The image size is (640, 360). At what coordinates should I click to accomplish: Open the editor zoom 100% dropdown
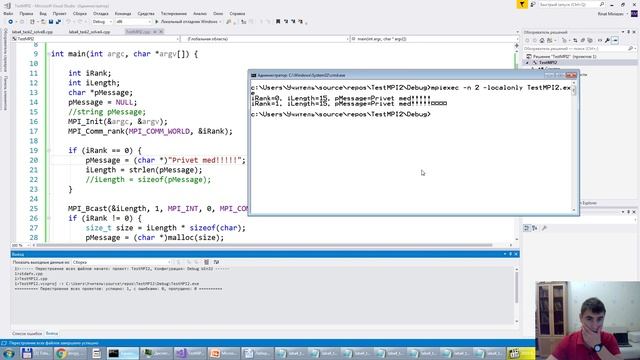[20, 245]
